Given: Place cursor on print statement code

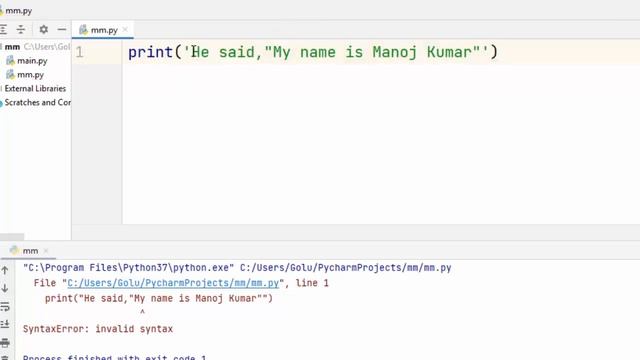Looking at the screenshot, I should point(313,52).
